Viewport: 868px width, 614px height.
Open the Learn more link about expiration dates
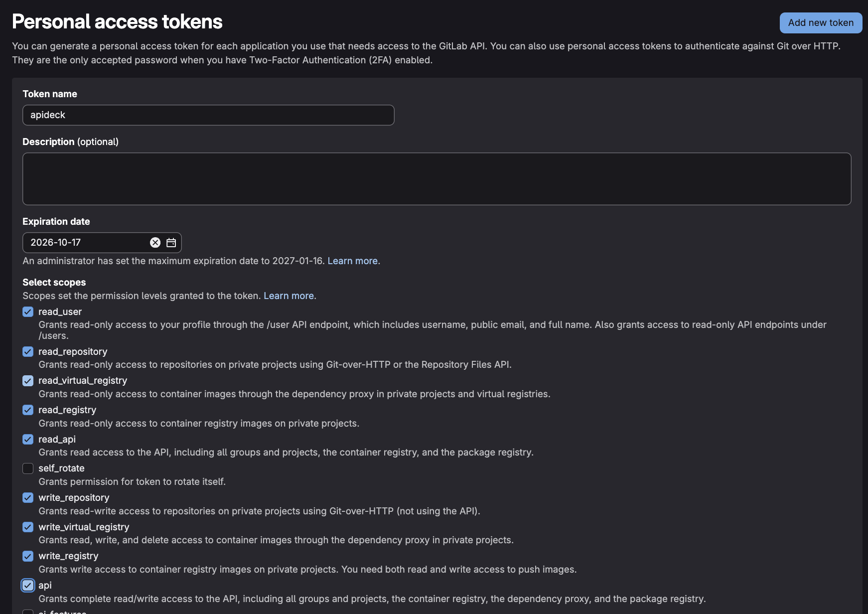click(x=353, y=261)
